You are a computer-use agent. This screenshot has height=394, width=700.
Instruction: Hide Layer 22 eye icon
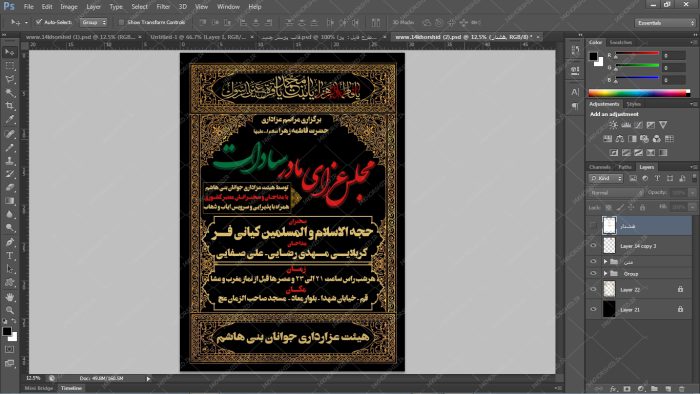click(x=593, y=289)
